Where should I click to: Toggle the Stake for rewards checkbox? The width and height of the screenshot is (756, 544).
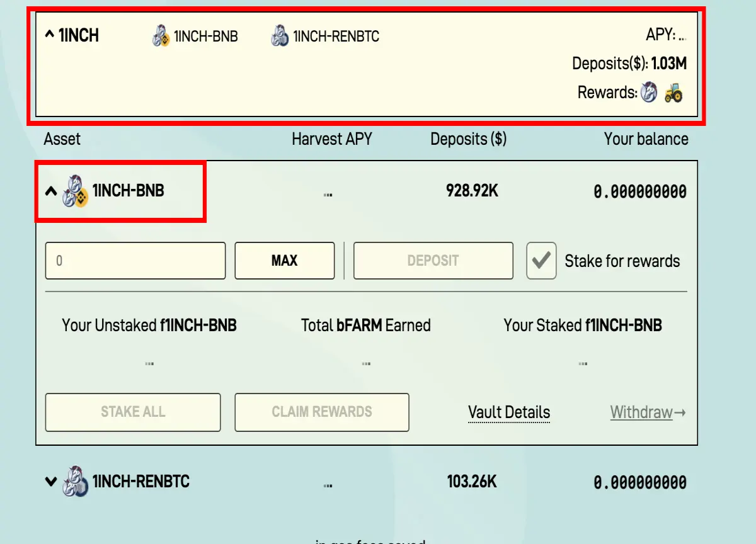pos(541,261)
